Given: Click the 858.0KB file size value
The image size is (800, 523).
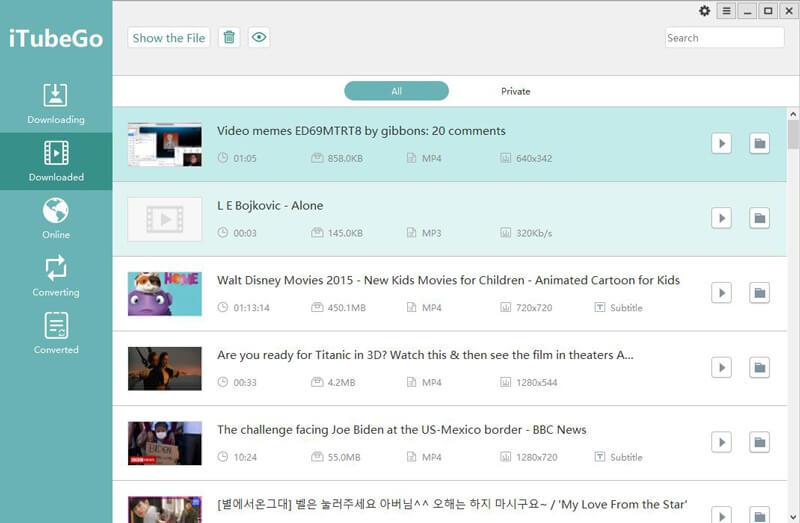Looking at the screenshot, I should (345, 158).
